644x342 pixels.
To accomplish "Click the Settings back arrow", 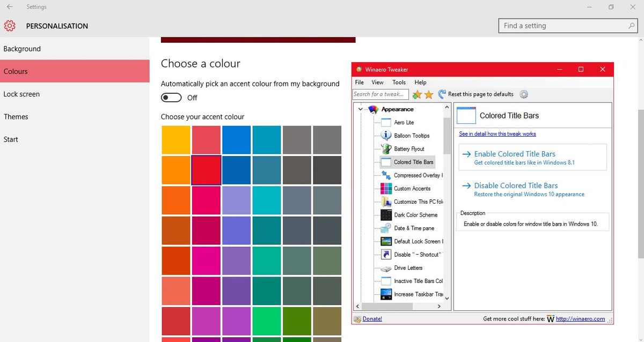I will (10, 7).
